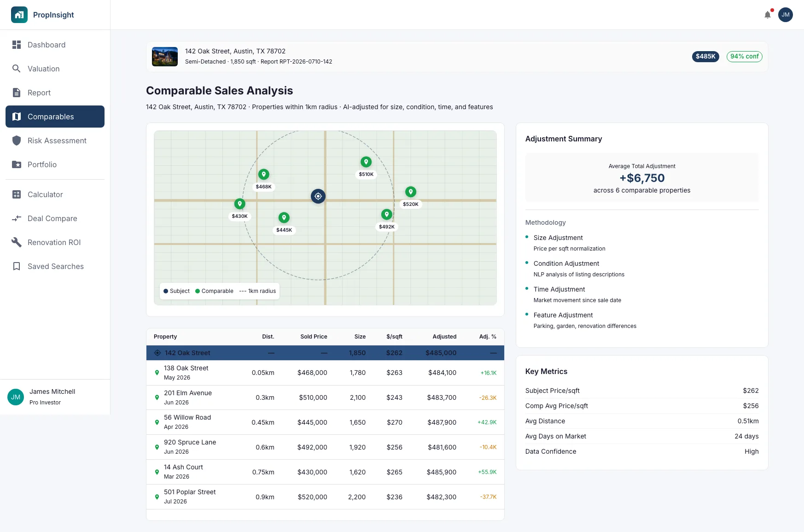Sort by the Sold Price column header

pos(314,337)
